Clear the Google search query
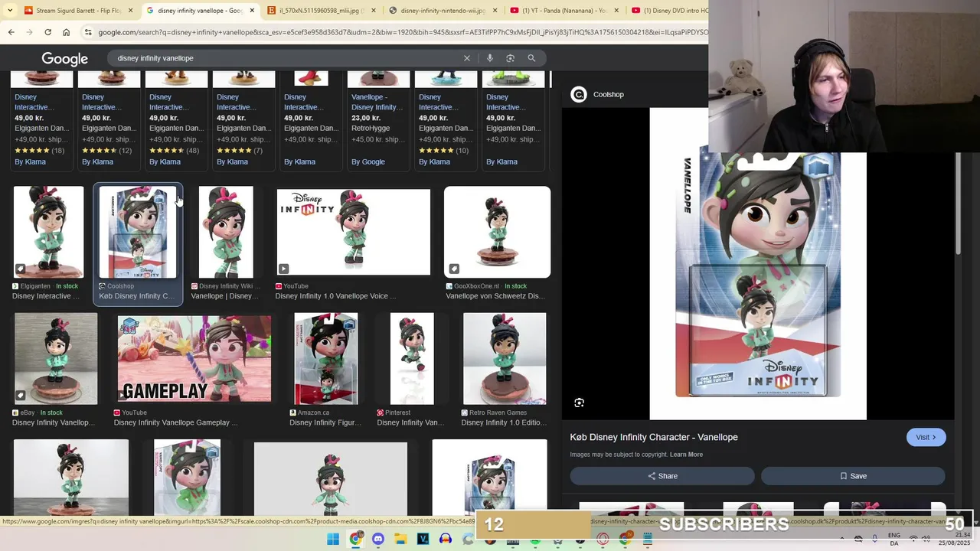This screenshot has width=980, height=551. (x=467, y=58)
